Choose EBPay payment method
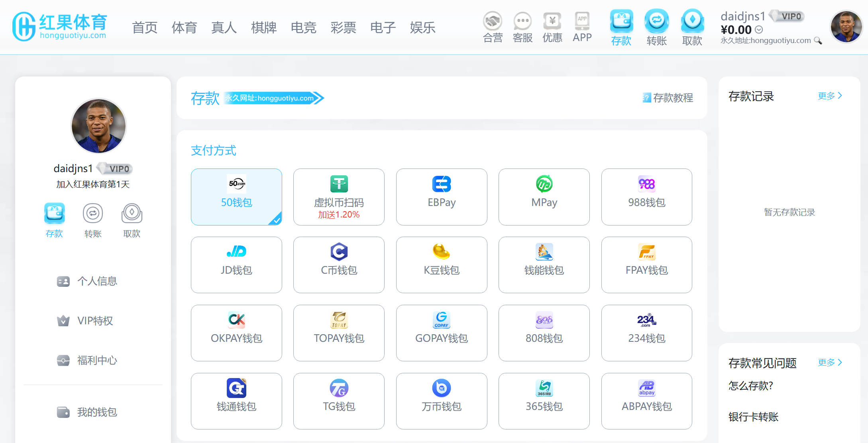Image resolution: width=868 pixels, height=443 pixels. tap(442, 197)
